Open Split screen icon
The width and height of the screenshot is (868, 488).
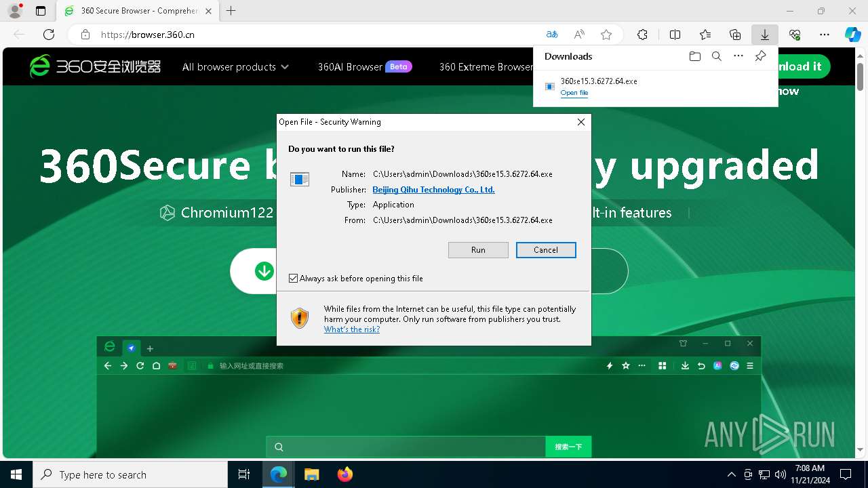(x=675, y=35)
